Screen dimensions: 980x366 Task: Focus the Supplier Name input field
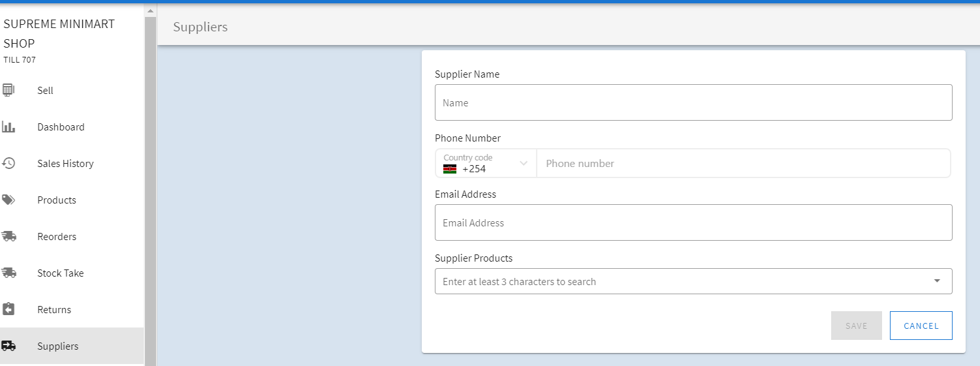pyautogui.click(x=693, y=102)
